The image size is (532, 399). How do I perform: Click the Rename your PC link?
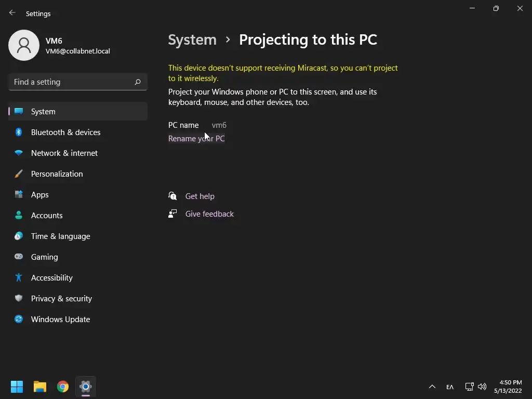[196, 139]
